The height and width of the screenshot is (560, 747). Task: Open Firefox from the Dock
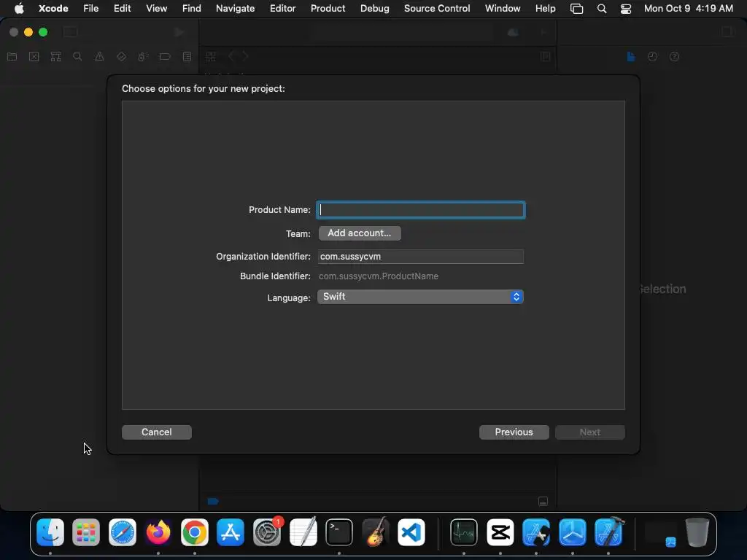tap(158, 532)
